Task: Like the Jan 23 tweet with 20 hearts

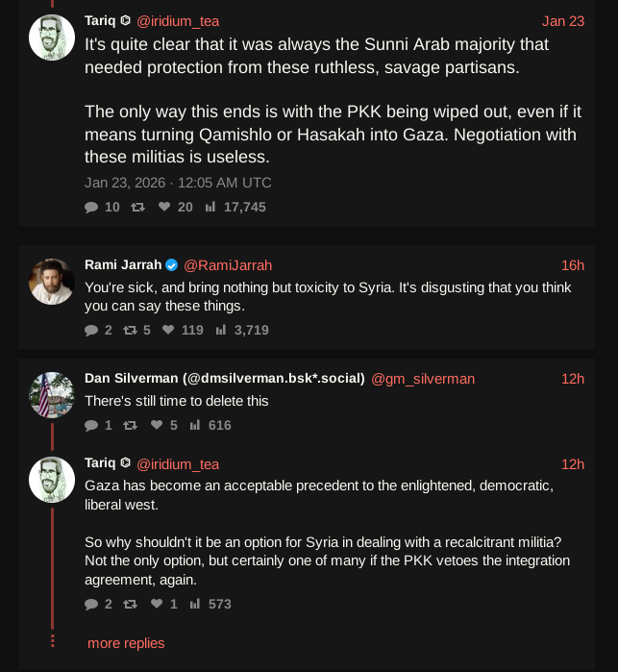Action: click(x=164, y=207)
